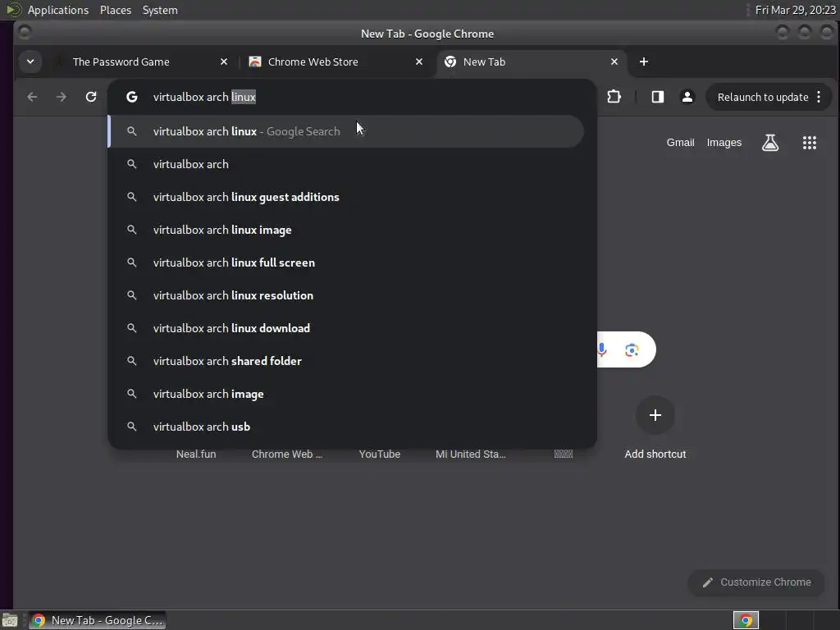
Task: Pick the 'virtualbox arch image' suggestion
Action: [x=346, y=394]
